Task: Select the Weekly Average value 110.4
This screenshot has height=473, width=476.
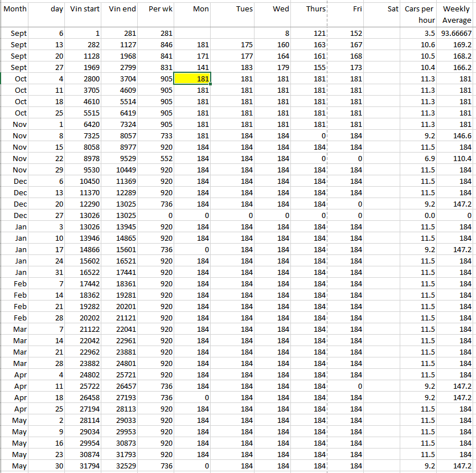Action: [x=456, y=159]
